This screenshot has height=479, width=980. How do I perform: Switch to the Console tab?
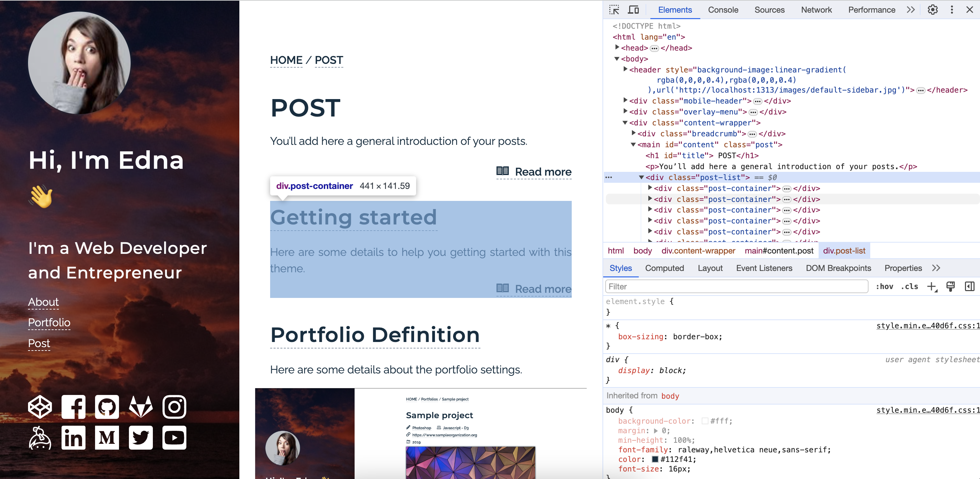(723, 10)
